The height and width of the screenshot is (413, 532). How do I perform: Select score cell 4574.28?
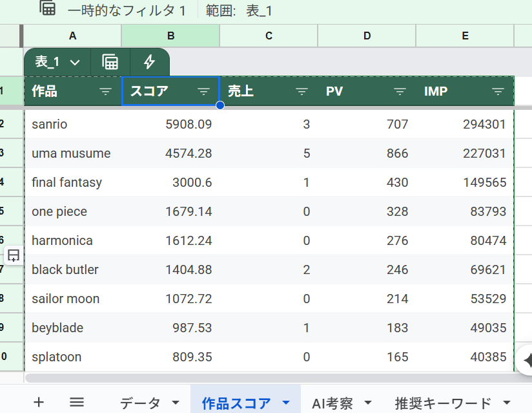coord(170,153)
